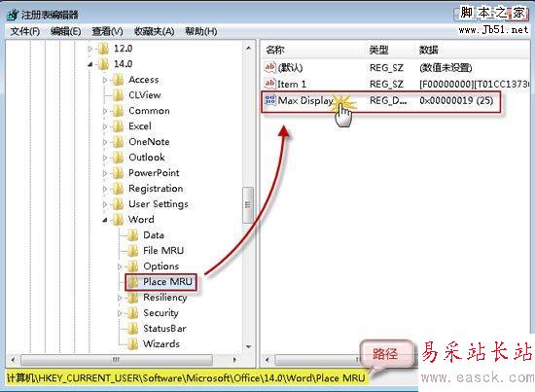Click the StatusBar folder icon
This screenshot has height=392, width=535.
(132, 329)
